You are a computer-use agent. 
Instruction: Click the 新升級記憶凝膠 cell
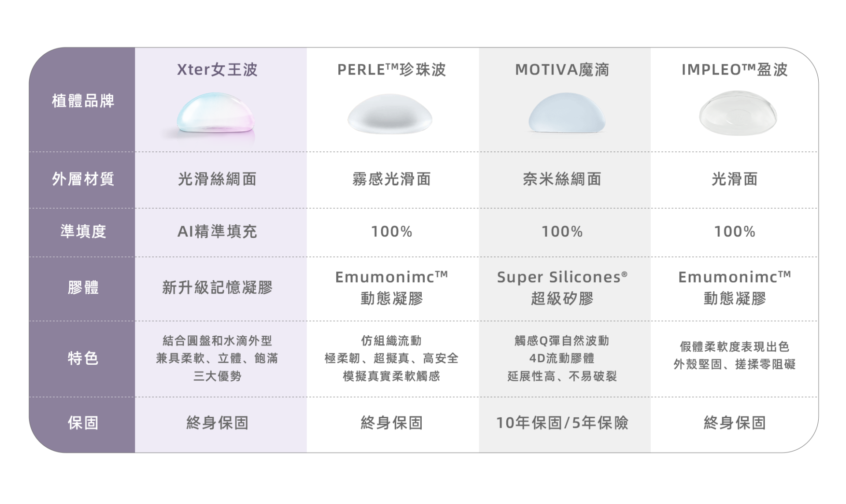tap(217, 288)
